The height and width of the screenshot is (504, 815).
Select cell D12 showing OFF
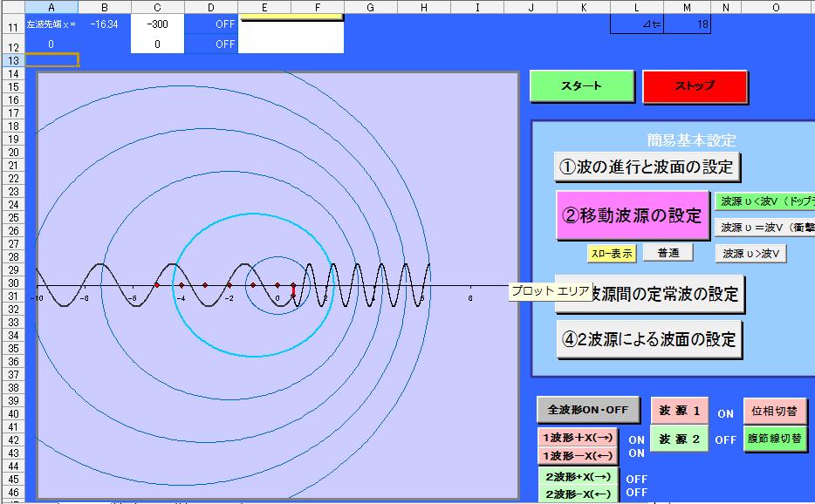[x=211, y=44]
